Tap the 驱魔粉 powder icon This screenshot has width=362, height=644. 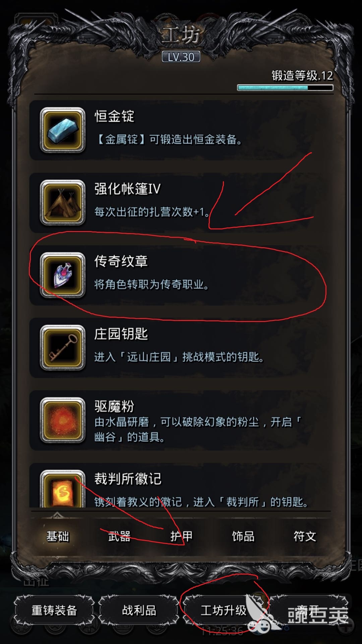pos(62,420)
